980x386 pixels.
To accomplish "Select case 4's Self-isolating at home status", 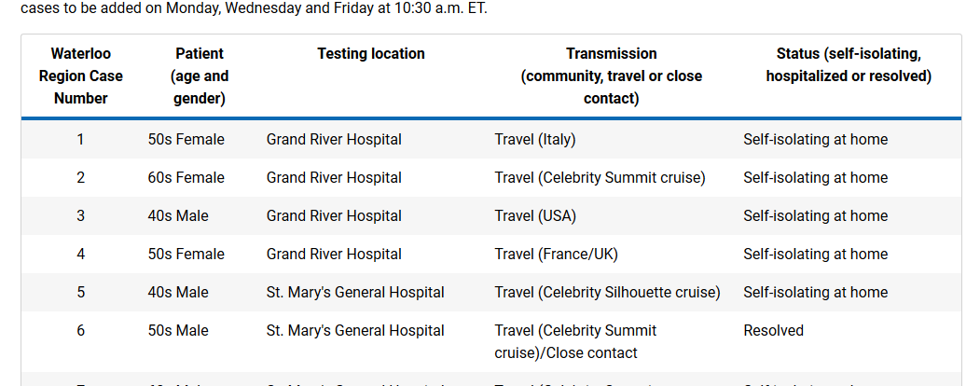I will click(x=815, y=255).
